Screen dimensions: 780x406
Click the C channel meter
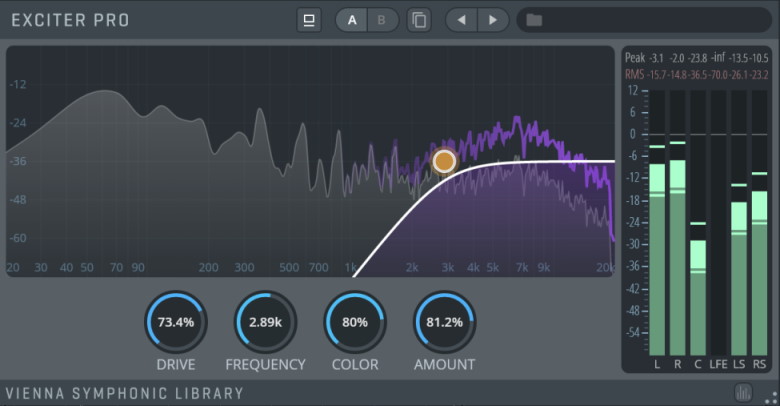tap(698, 223)
